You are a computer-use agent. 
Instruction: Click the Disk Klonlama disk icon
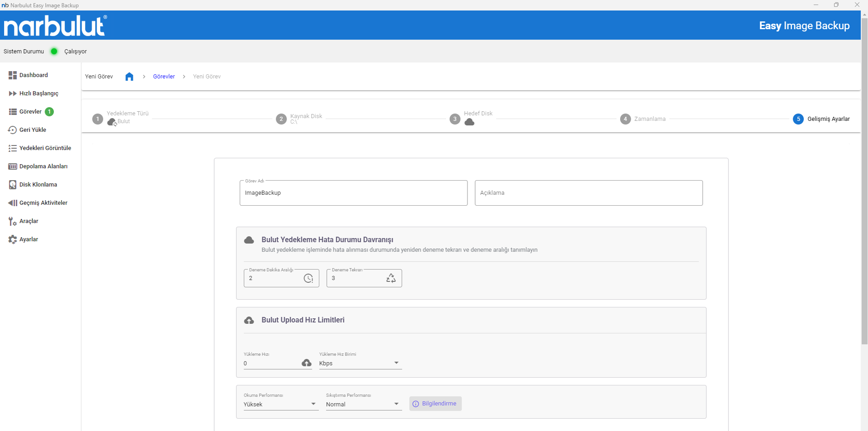pos(12,185)
